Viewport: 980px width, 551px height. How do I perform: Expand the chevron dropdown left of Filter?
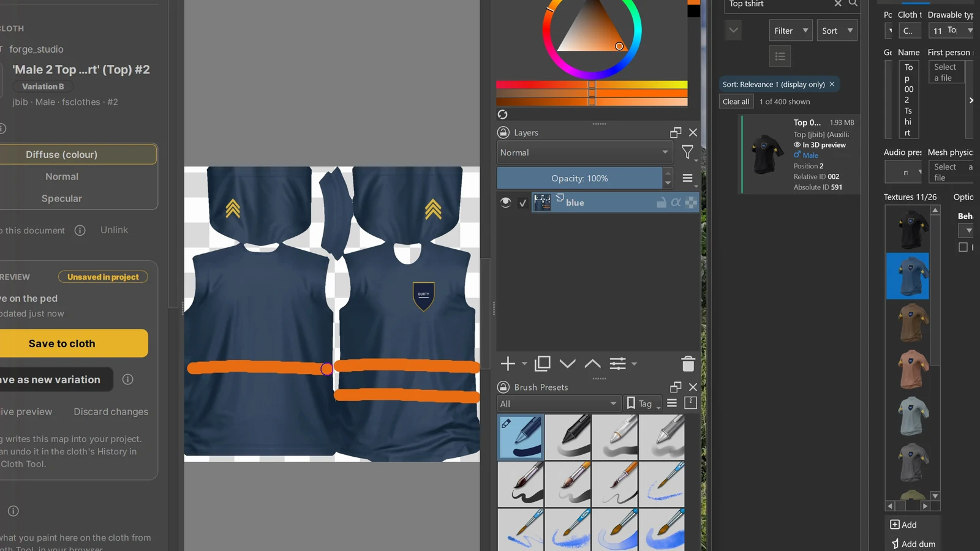[x=733, y=30]
